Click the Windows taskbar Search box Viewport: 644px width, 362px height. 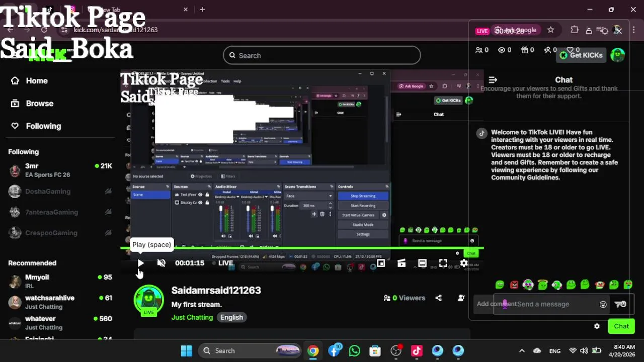[x=250, y=351]
